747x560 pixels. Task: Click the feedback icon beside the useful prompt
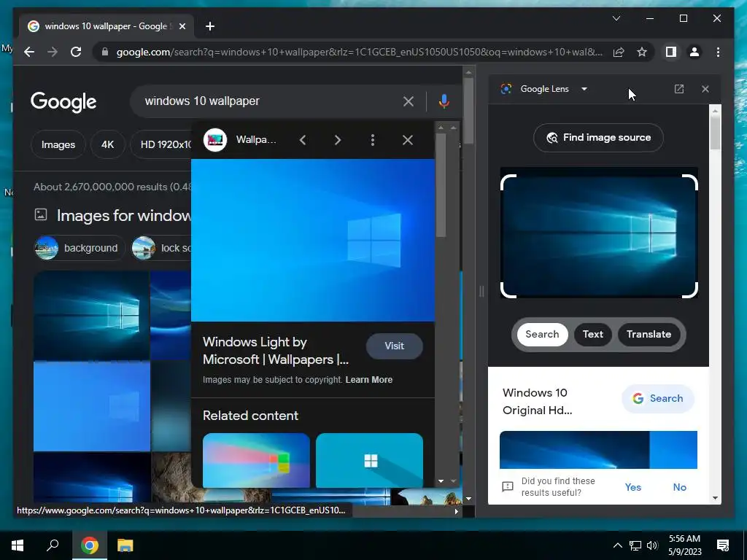[x=508, y=486]
